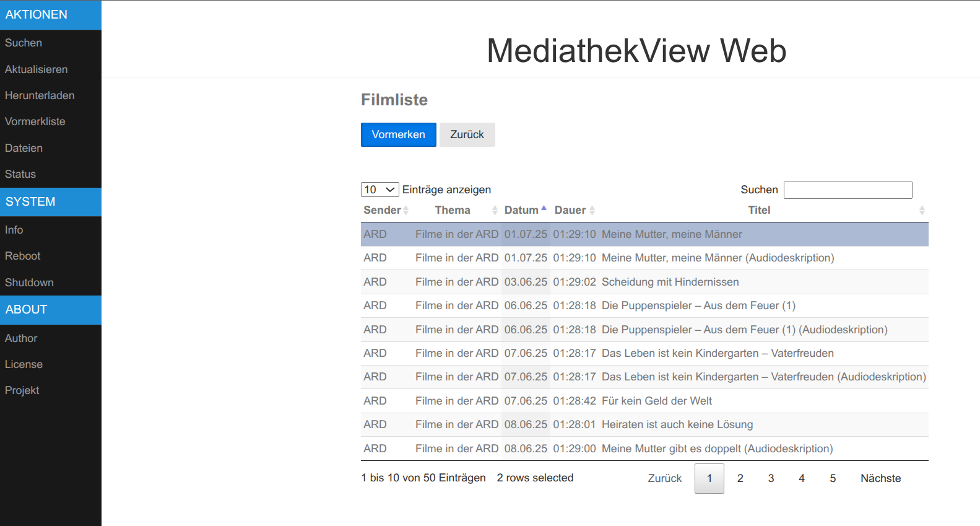Focus the Suchen search field
The image size is (980, 526).
tap(848, 190)
